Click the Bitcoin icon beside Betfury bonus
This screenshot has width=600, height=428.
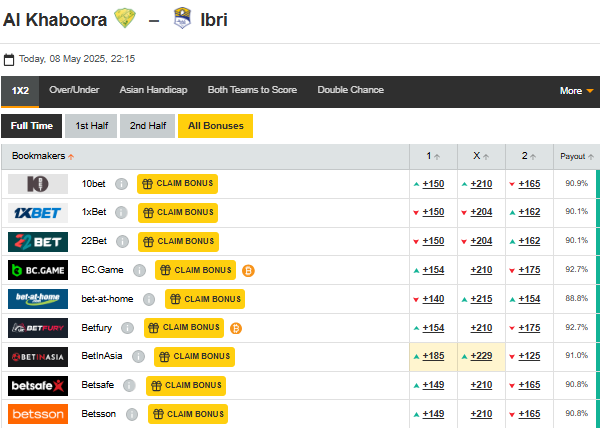coord(236,328)
